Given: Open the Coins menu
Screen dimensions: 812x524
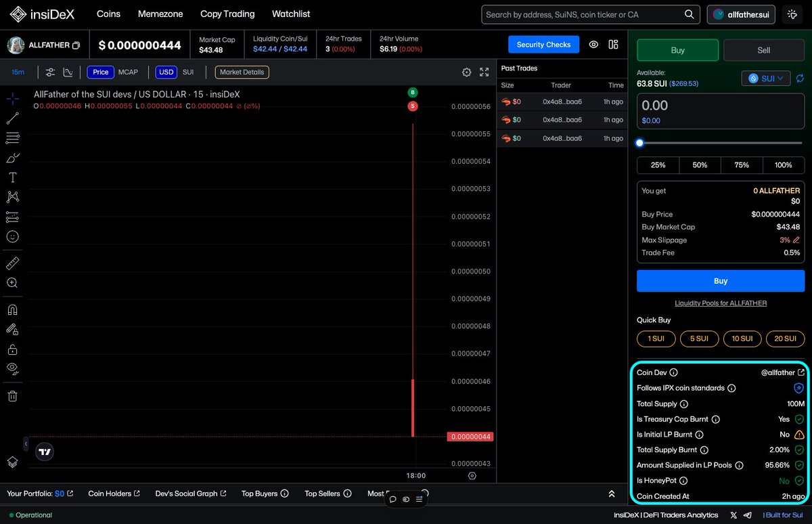Looking at the screenshot, I should point(109,14).
